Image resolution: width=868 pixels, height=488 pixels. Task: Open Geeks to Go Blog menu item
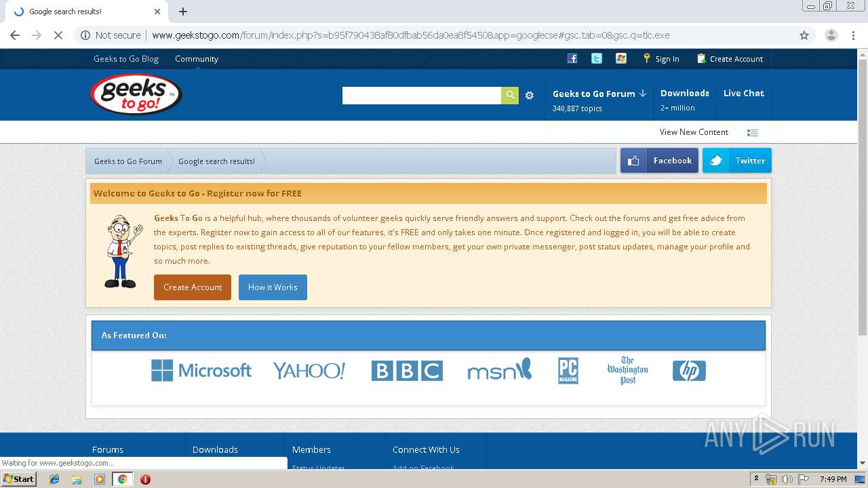click(126, 59)
